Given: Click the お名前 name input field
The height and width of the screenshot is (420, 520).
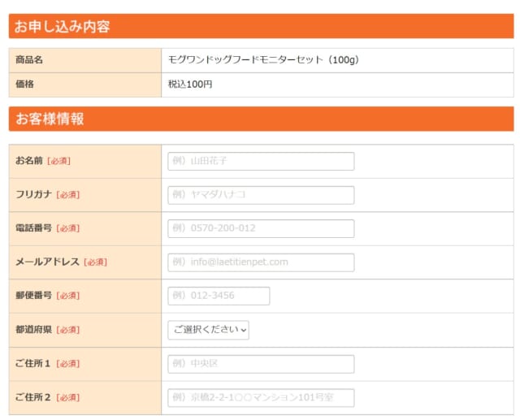Looking at the screenshot, I should coord(261,161).
